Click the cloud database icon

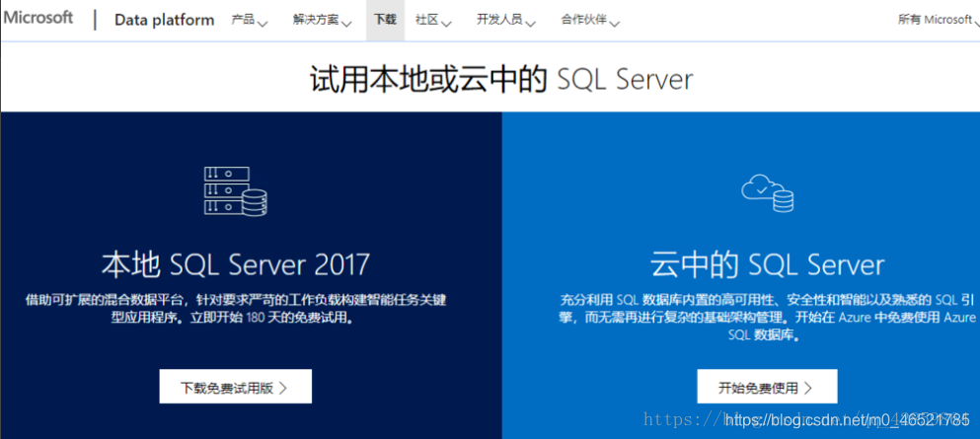[x=768, y=193]
